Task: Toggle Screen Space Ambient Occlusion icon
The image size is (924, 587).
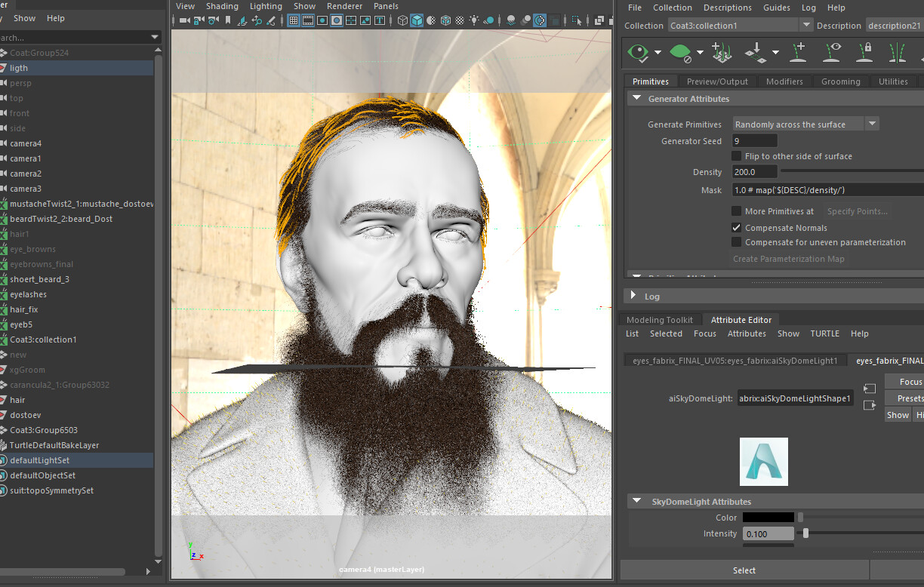Action: point(511,20)
